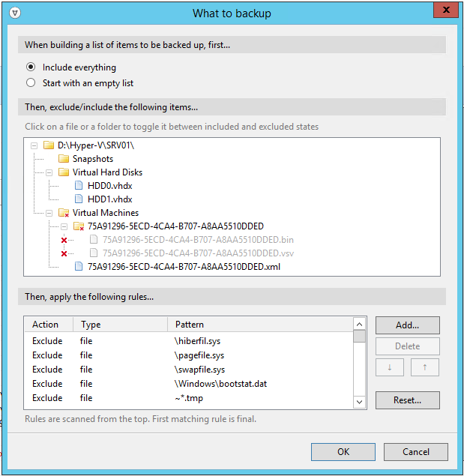Click the Add... rule button
Viewport: 464px width, 476px height.
(407, 325)
